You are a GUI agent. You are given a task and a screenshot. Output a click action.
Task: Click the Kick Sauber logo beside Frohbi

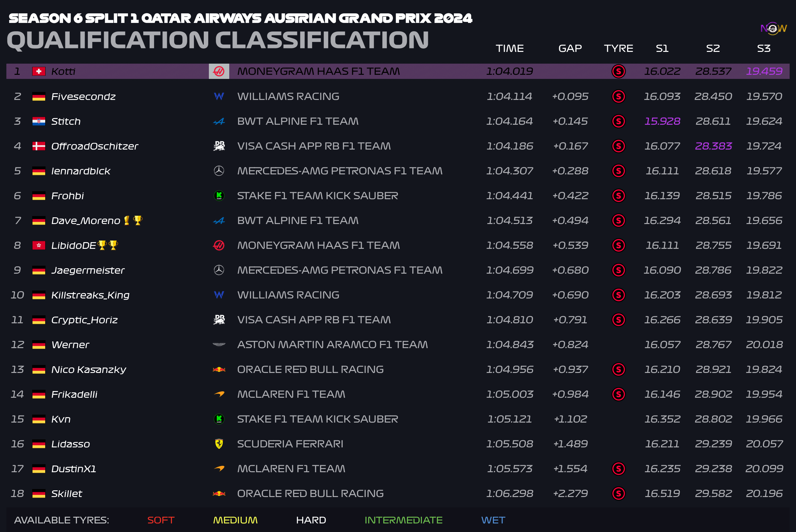point(219,195)
